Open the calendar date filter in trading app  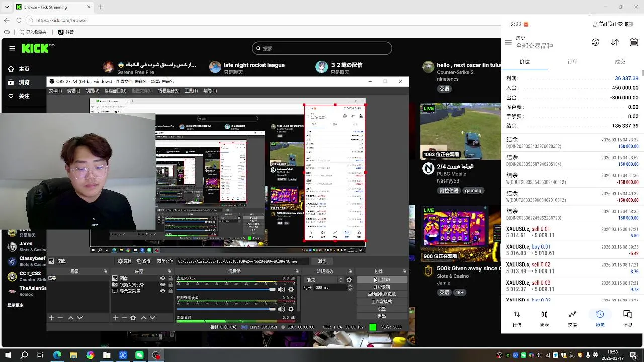click(x=634, y=42)
